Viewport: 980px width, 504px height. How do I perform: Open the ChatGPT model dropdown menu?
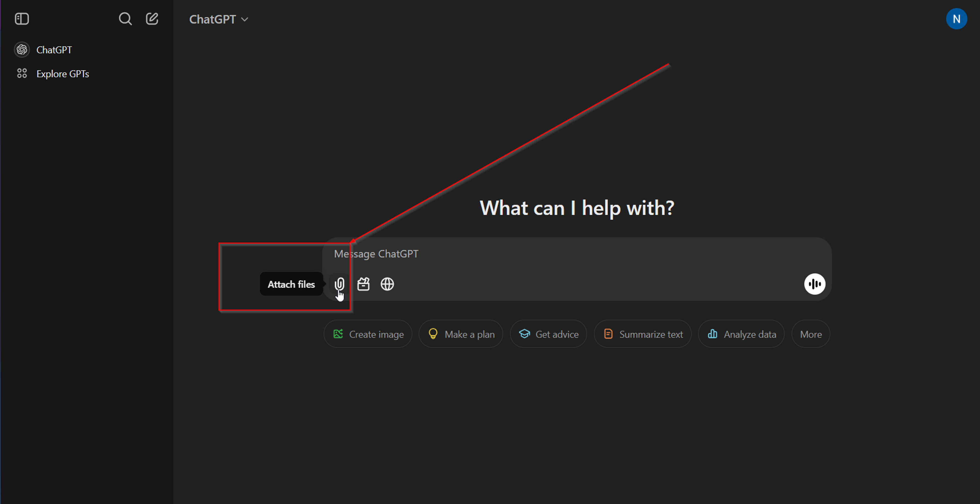[x=218, y=19]
